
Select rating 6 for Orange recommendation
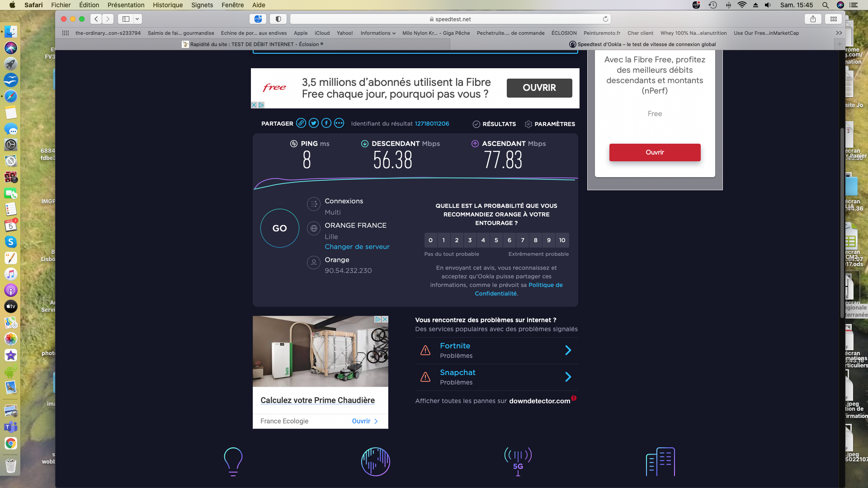[x=509, y=240]
